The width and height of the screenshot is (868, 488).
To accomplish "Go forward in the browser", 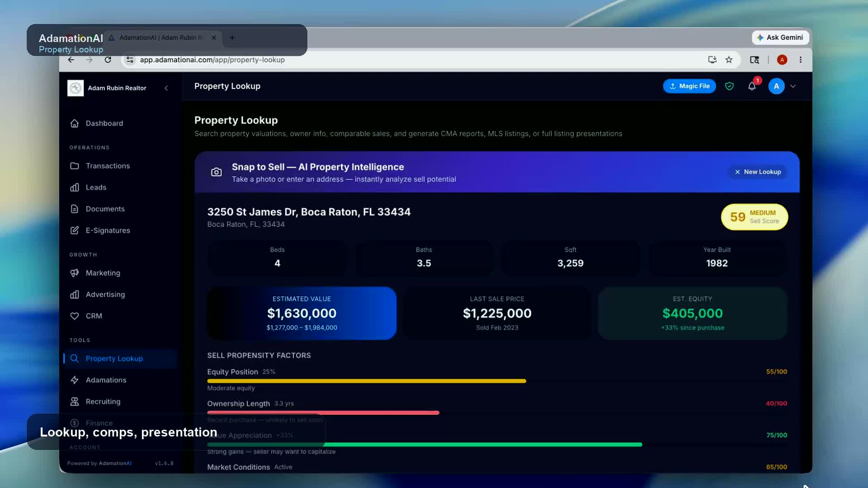I will 89,60.
